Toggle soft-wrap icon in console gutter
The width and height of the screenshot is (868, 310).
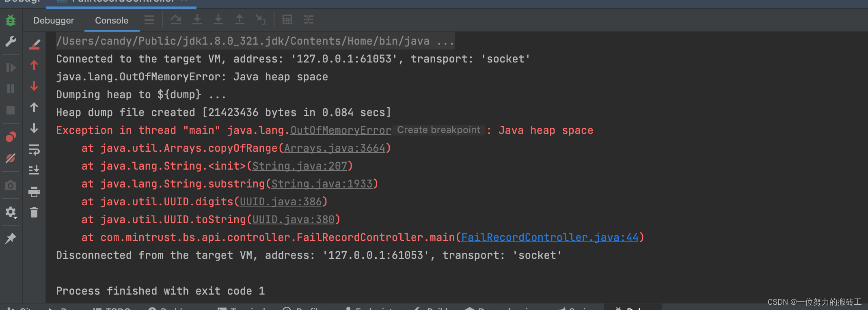tap(34, 149)
